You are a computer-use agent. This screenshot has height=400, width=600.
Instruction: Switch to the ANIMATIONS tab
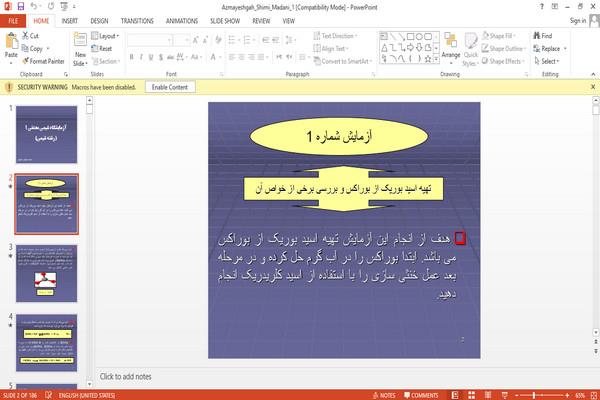tap(182, 21)
